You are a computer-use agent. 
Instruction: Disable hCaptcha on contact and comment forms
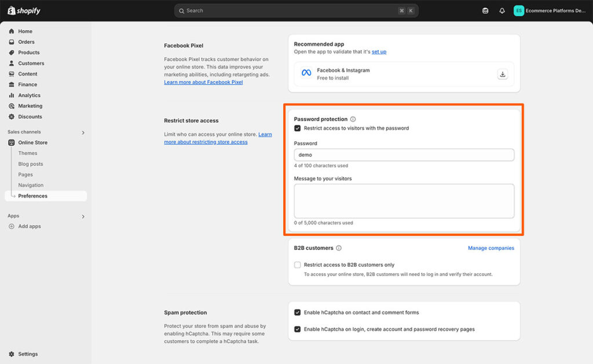point(298,312)
